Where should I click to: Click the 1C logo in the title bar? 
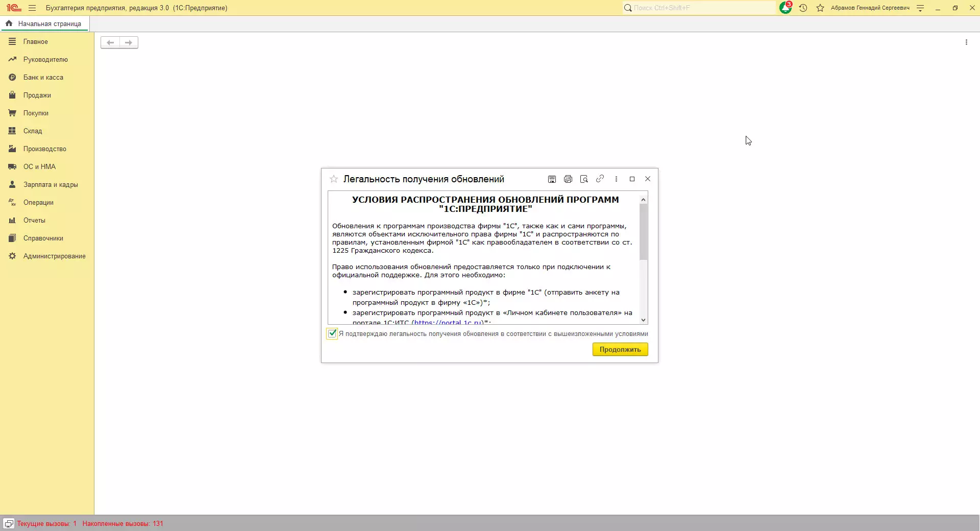coord(14,8)
